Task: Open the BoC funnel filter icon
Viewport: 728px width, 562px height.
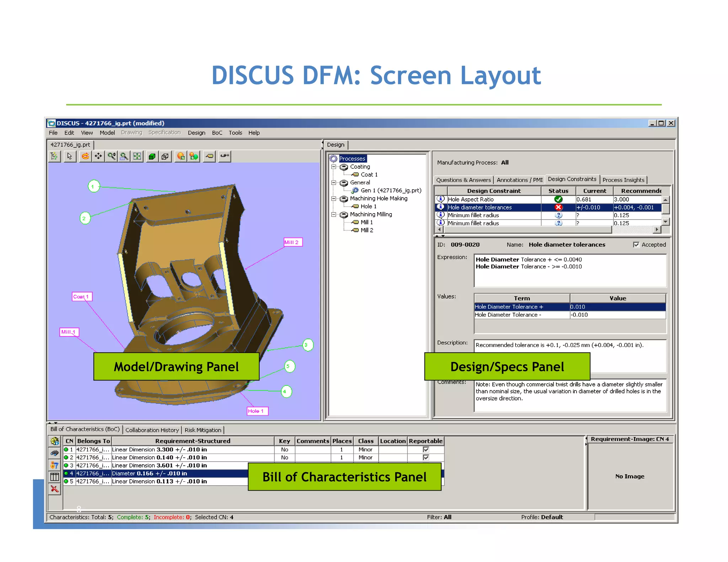Action: (55, 465)
